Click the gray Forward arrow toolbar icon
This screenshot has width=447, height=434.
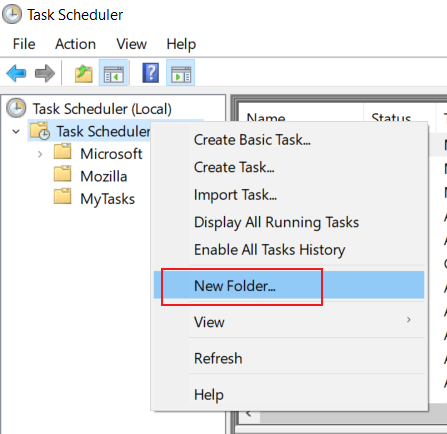(x=45, y=73)
